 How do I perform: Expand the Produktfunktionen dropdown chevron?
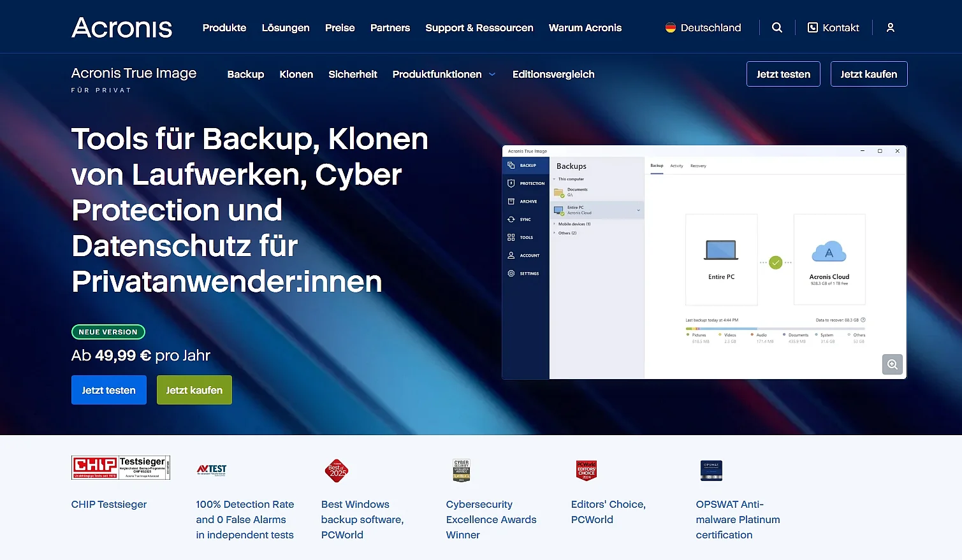pos(492,75)
